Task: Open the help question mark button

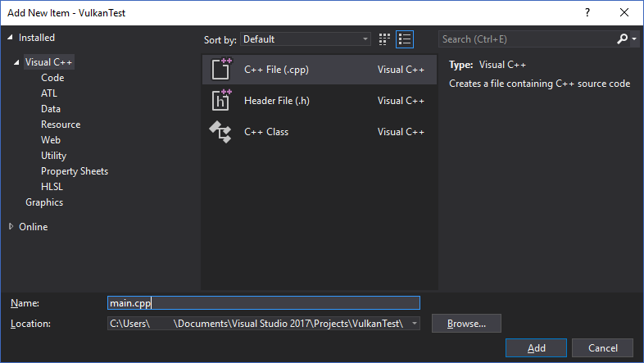Action: 587,12
